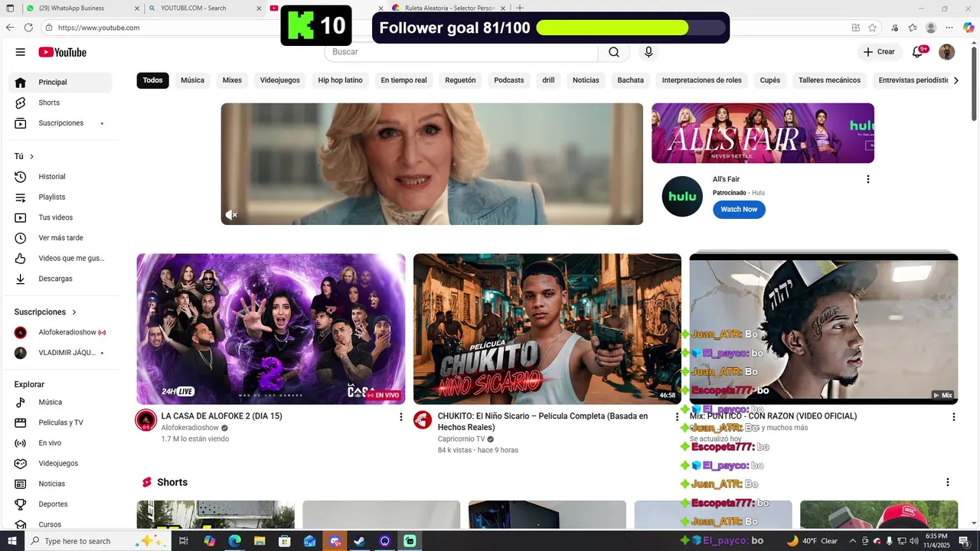Filter by the Hip hop latino chip
Screen dimensions: 980x551
click(x=340, y=80)
